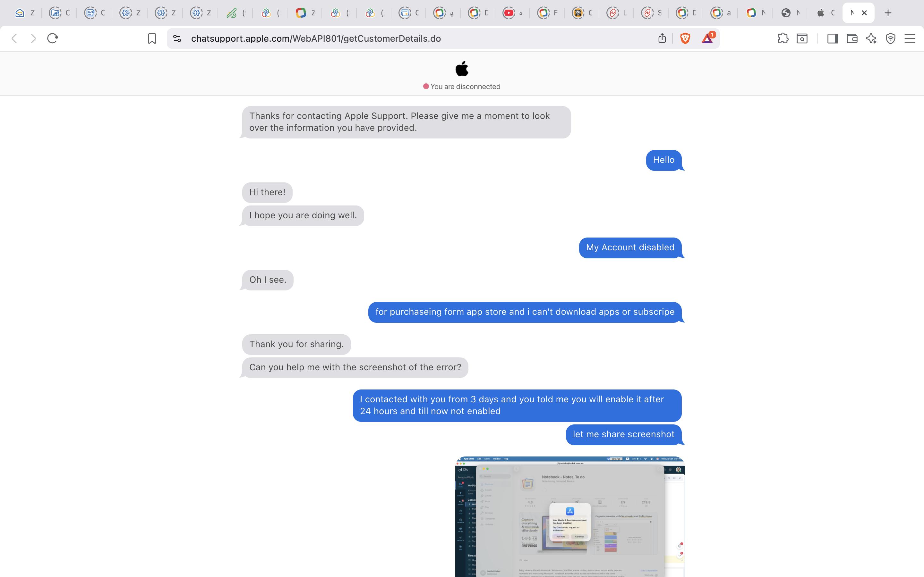Click the share page icon
This screenshot has height=577, width=924.
[x=662, y=38]
